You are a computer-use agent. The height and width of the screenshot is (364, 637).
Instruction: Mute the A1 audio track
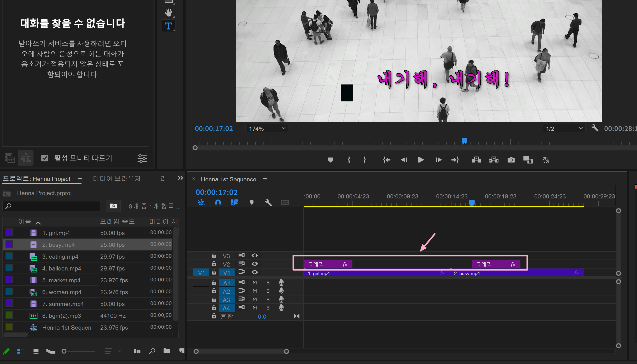pos(255,283)
